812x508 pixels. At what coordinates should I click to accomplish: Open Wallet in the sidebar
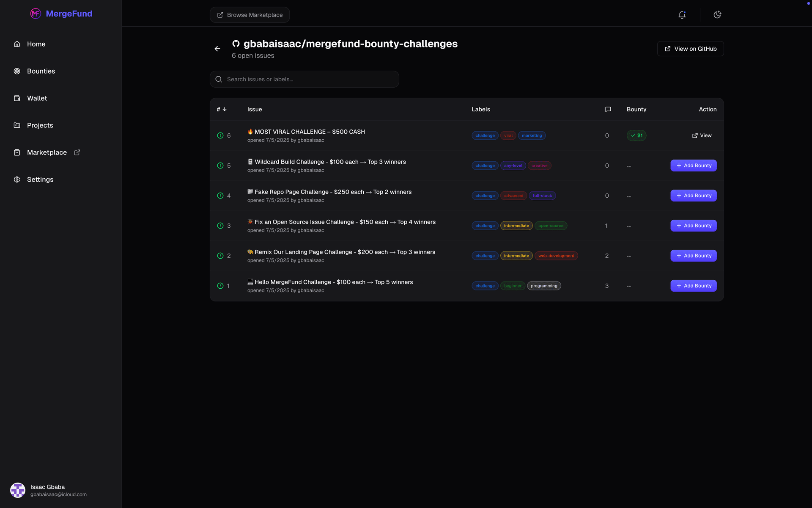point(37,98)
